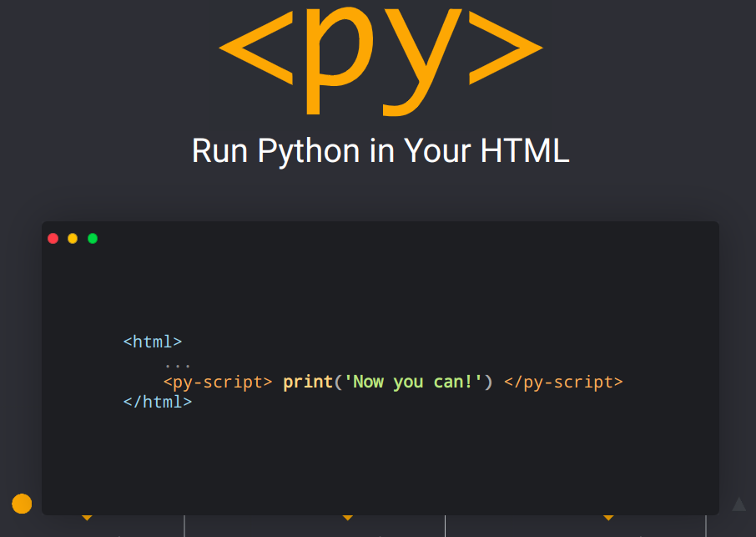Click the leftmost orange down arrow
Image resolution: width=756 pixels, height=537 pixels.
coord(87,518)
